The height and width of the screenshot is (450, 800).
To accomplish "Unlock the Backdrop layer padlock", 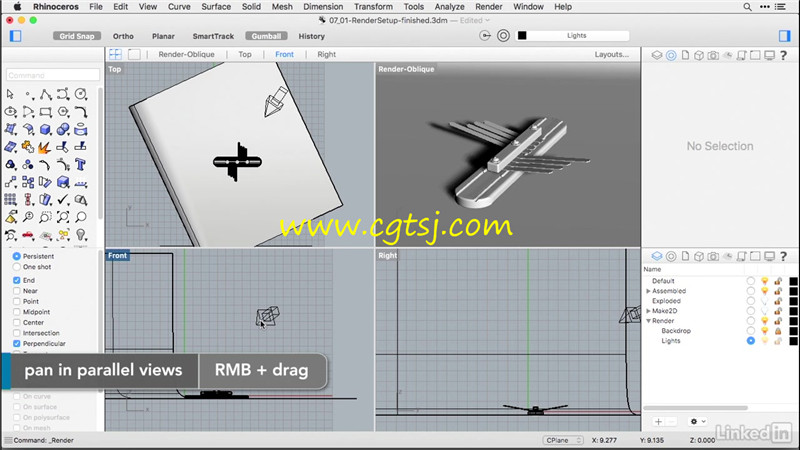I will (778, 331).
